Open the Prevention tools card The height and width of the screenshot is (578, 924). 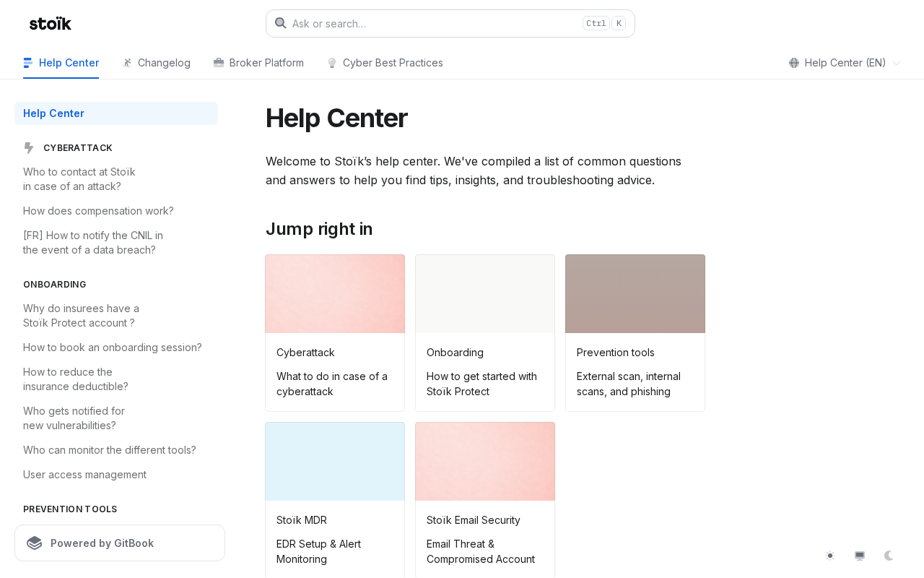tap(635, 333)
